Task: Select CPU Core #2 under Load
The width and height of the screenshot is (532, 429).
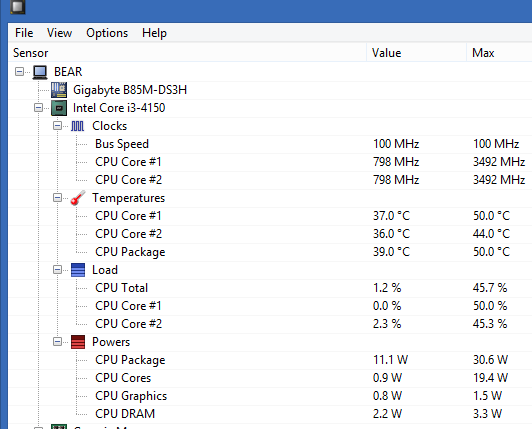Action: click(x=129, y=324)
